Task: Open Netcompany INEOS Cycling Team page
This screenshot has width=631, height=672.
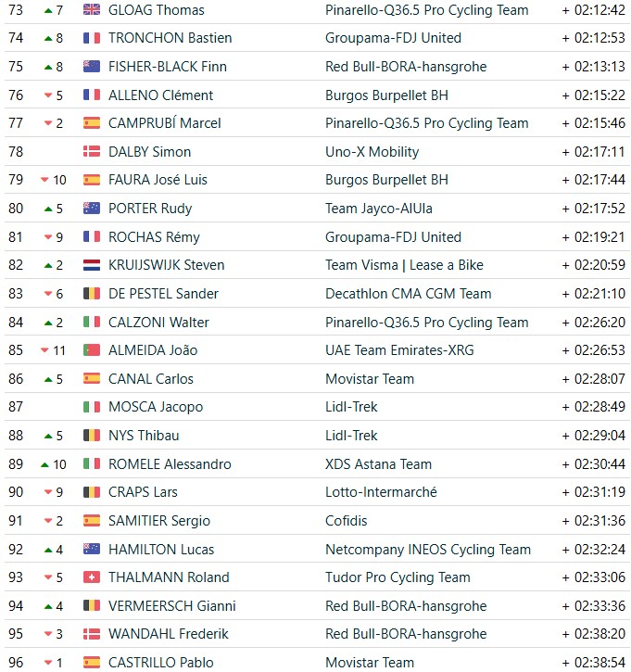Action: coord(428,549)
